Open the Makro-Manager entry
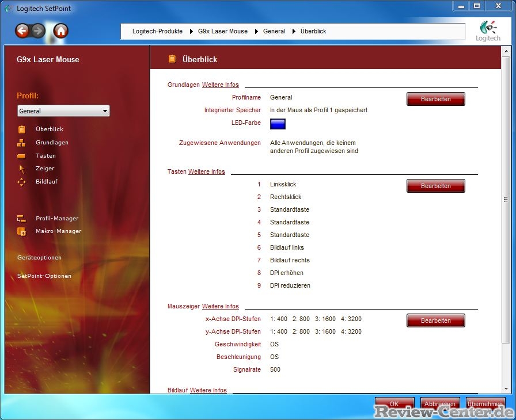 click(x=59, y=231)
